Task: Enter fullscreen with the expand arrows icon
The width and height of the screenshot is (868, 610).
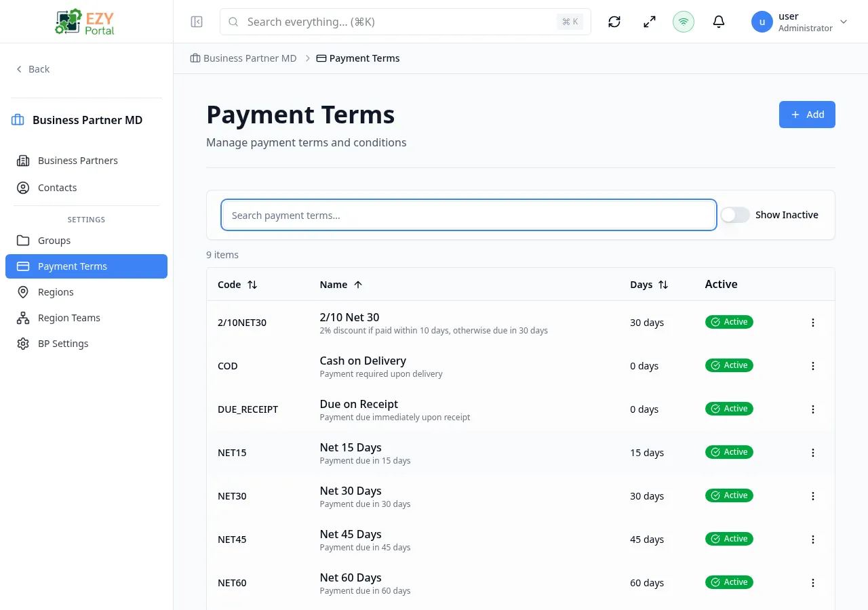Action: (649, 22)
